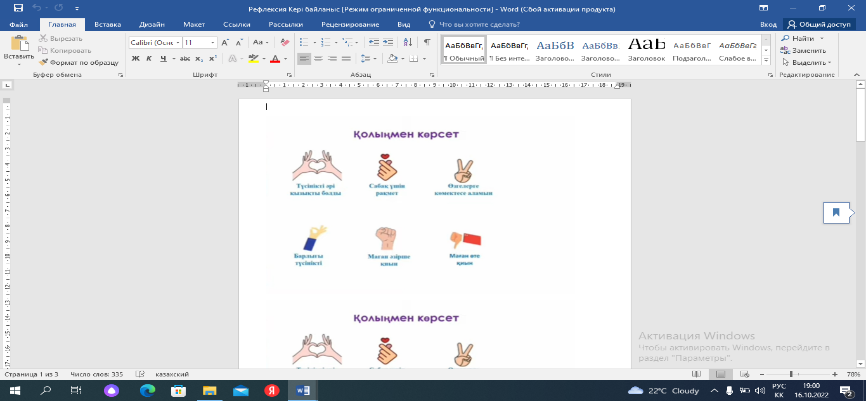The height and width of the screenshot is (401, 866).
Task: Toggle Bold (Ж) formatting
Action: coord(135,60)
